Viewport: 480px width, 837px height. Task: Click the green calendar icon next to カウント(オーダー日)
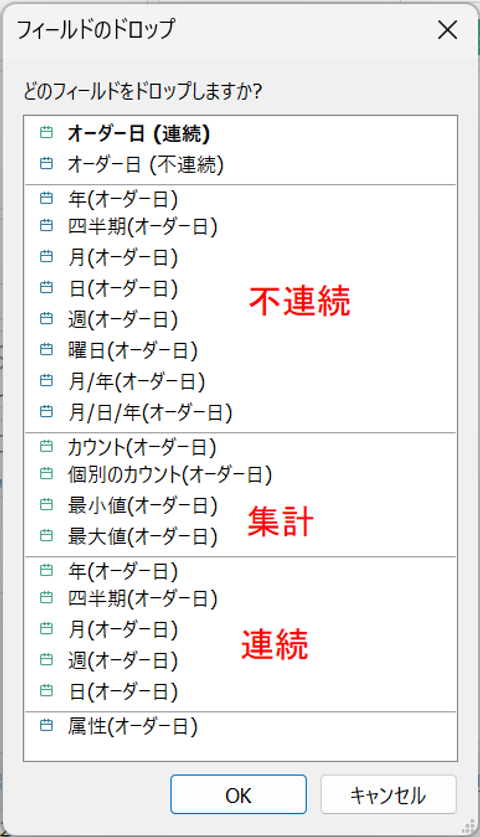click(x=46, y=446)
